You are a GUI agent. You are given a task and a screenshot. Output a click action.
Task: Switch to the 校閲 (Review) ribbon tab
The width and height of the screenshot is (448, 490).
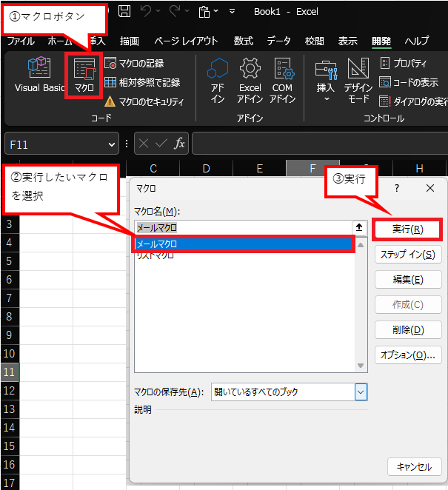coord(315,41)
